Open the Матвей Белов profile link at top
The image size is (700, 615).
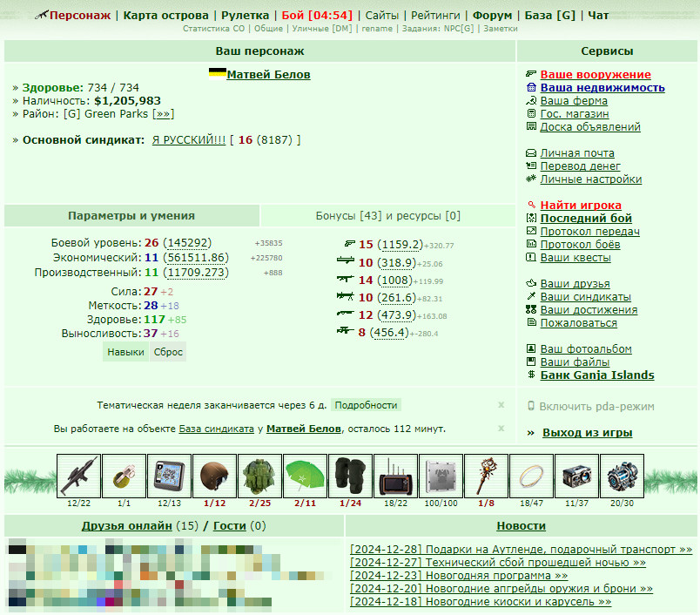pyautogui.click(x=268, y=75)
